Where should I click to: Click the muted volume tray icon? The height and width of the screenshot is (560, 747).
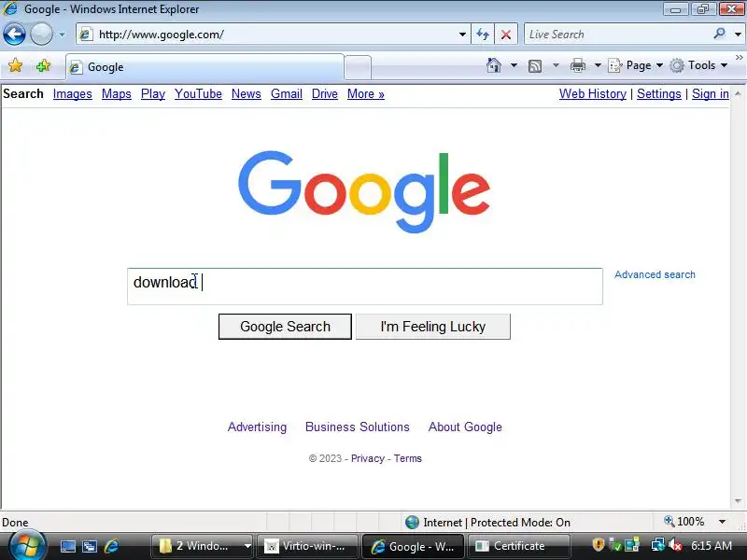pyautogui.click(x=674, y=545)
